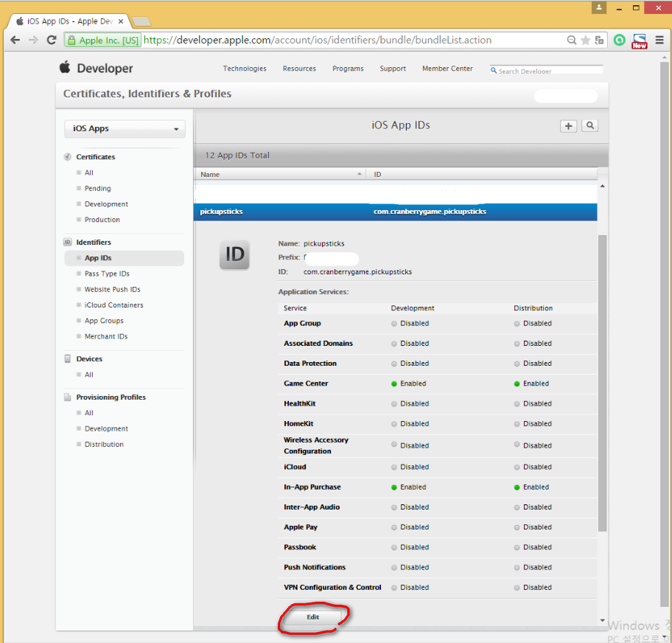This screenshot has height=643, width=672.
Task: Click the zoom magnifier icon in address bar
Action: click(x=571, y=41)
